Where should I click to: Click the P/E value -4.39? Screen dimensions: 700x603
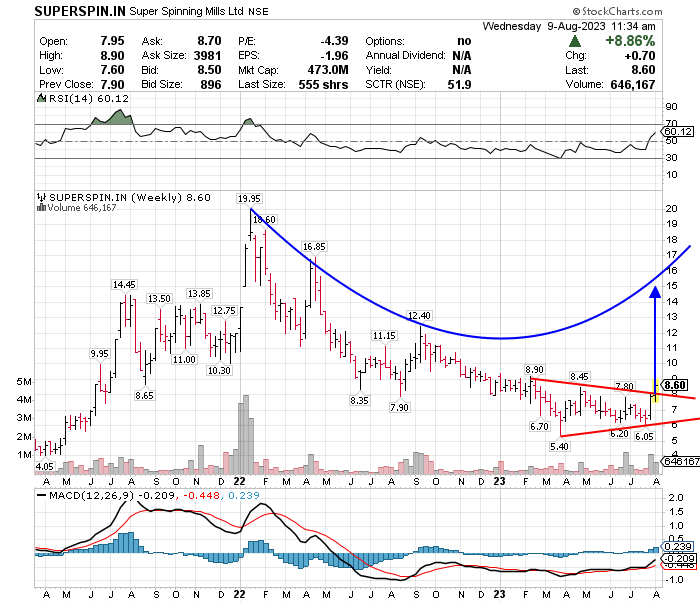(x=334, y=41)
